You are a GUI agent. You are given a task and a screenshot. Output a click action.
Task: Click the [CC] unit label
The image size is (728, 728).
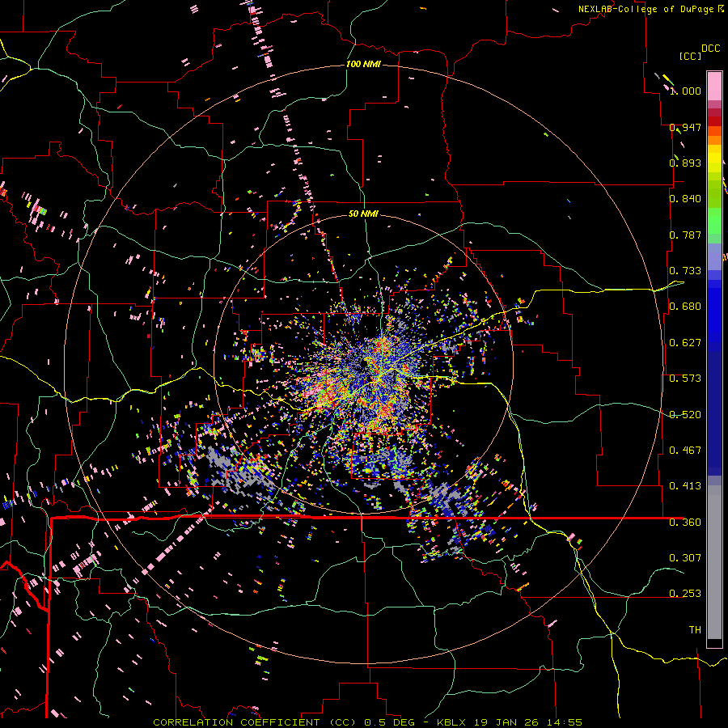pyautogui.click(x=690, y=56)
